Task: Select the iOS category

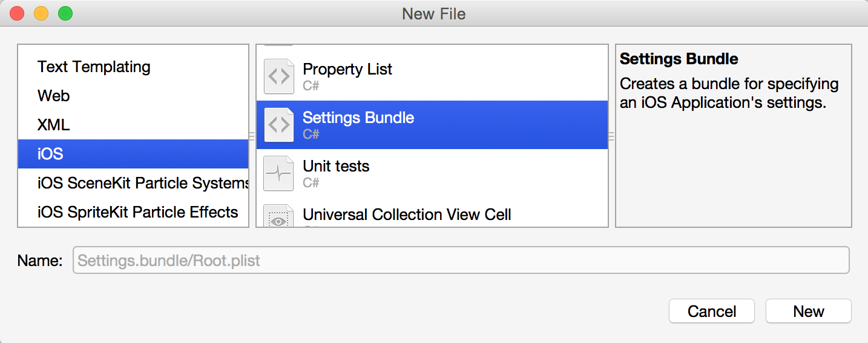Action: [x=51, y=154]
